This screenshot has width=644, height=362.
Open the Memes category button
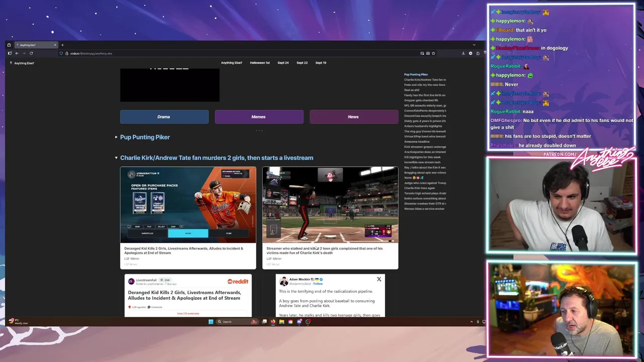[x=259, y=117]
